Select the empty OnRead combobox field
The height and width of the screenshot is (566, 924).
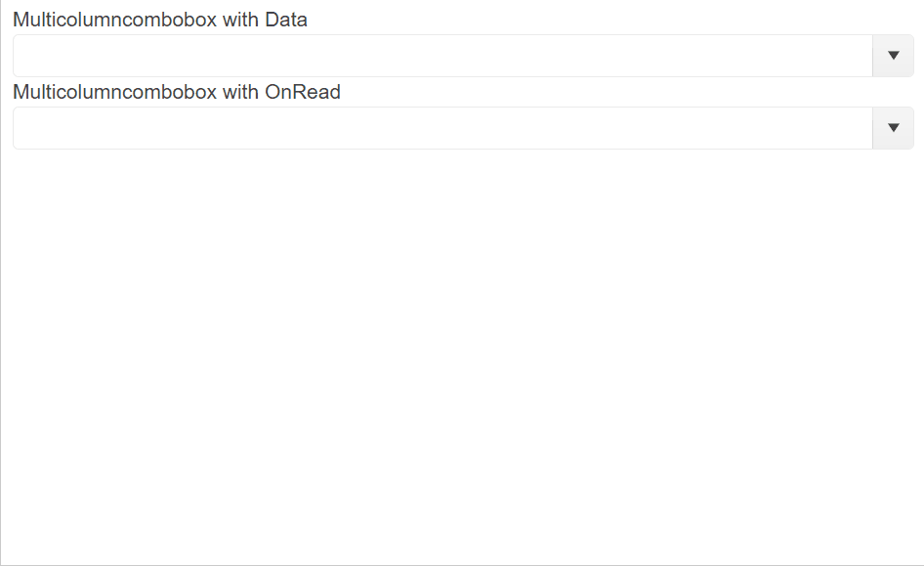coord(442,128)
